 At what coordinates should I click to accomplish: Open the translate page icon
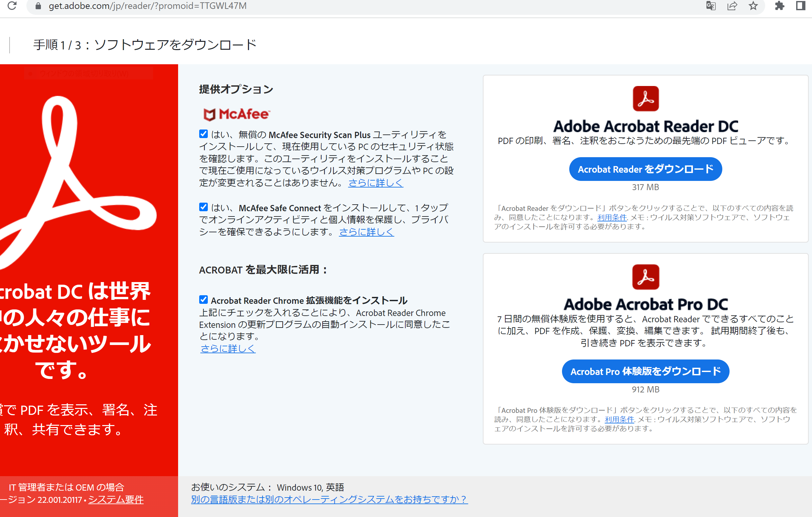tap(711, 6)
